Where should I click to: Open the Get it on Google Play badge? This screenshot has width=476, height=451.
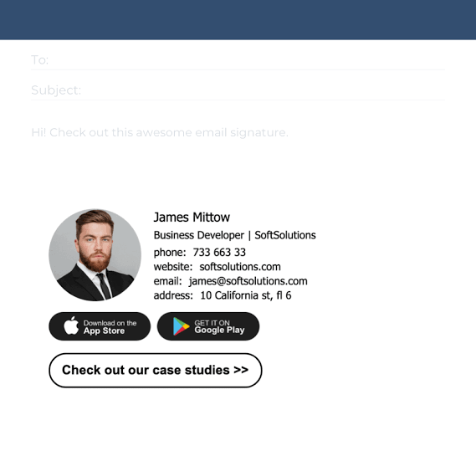click(208, 326)
